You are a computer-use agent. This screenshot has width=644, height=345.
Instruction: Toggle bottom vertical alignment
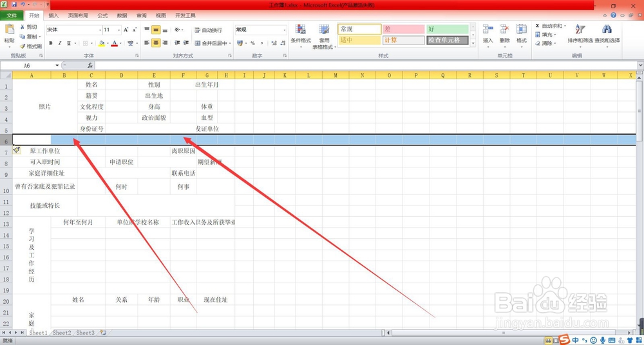coord(165,30)
